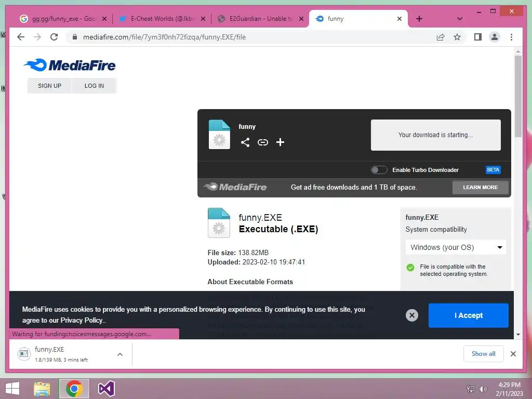Image resolution: width=532 pixels, height=399 pixels.
Task: Click the address bar URL
Action: point(164,37)
